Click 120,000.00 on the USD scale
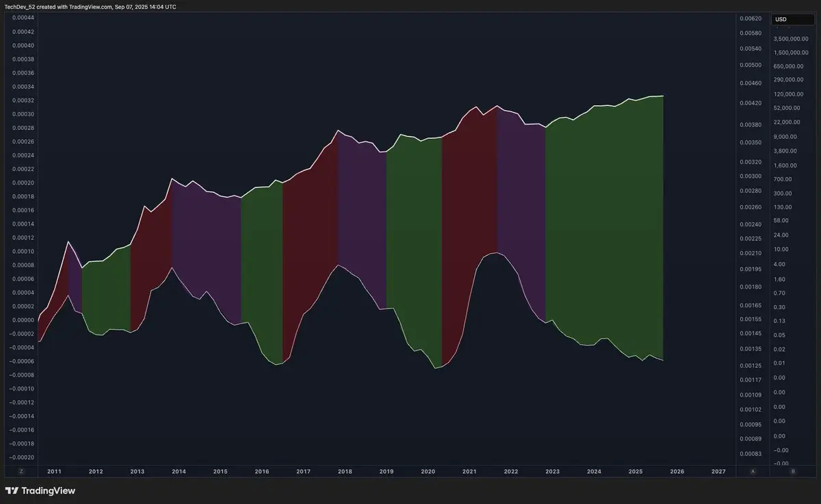 click(x=789, y=94)
